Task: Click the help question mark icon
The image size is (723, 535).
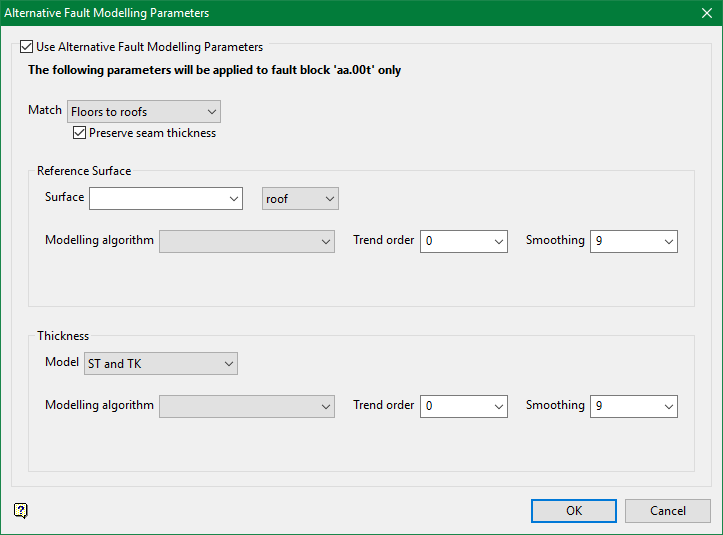Action: point(21,510)
